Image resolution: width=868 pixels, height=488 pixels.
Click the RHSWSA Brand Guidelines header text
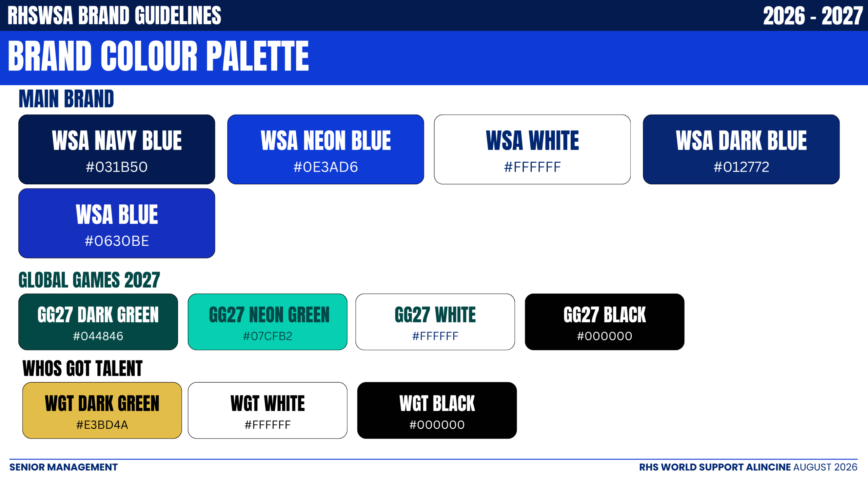(114, 16)
